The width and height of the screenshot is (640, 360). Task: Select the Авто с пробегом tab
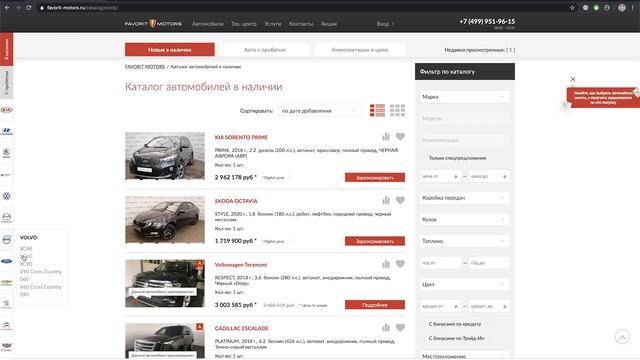tap(265, 49)
